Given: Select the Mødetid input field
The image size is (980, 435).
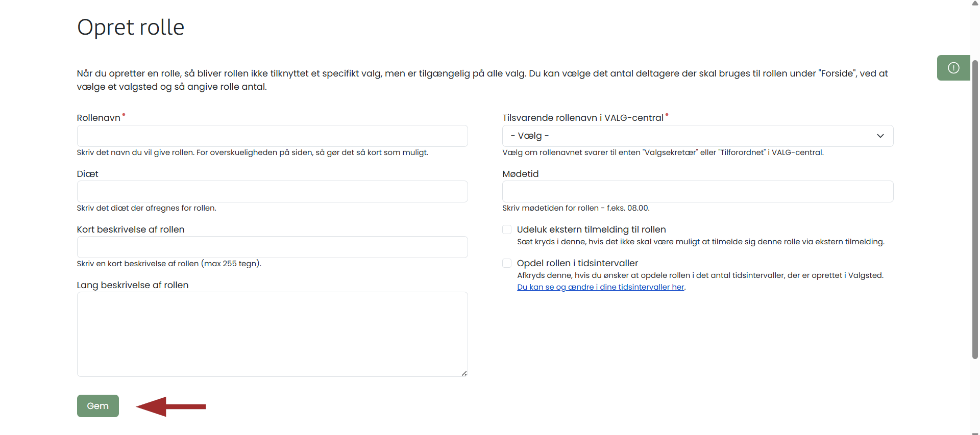Looking at the screenshot, I should click(697, 192).
